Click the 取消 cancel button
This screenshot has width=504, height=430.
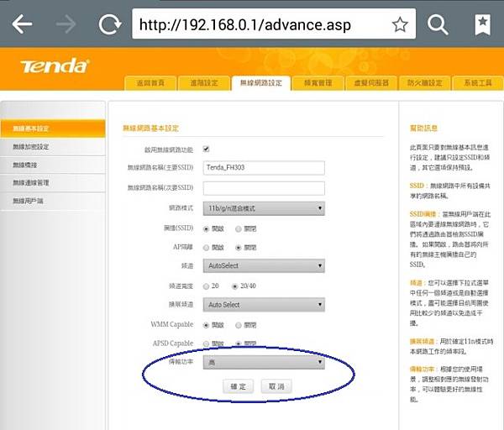[x=276, y=386]
